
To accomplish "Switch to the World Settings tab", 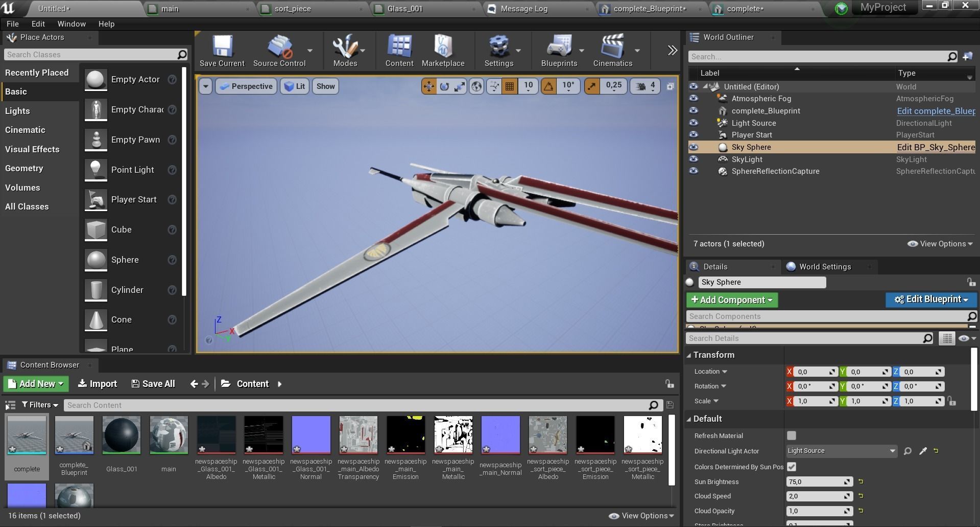I will click(x=824, y=267).
